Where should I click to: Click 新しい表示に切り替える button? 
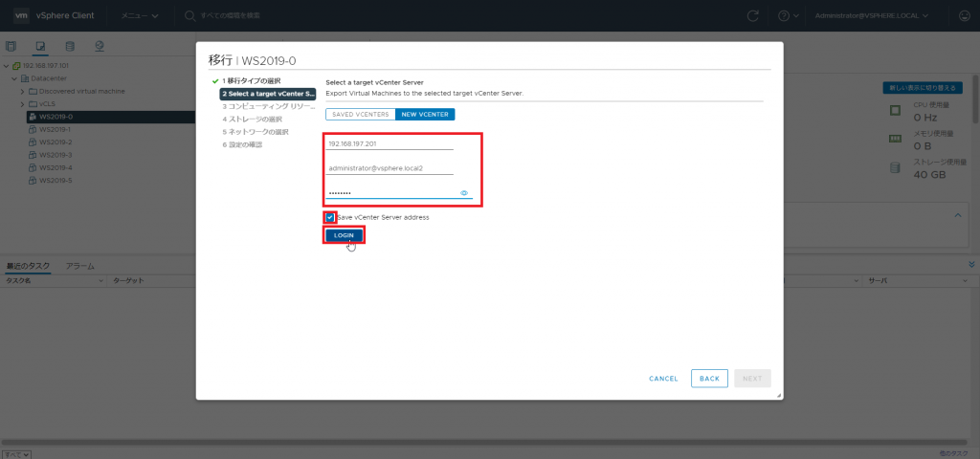(x=923, y=88)
